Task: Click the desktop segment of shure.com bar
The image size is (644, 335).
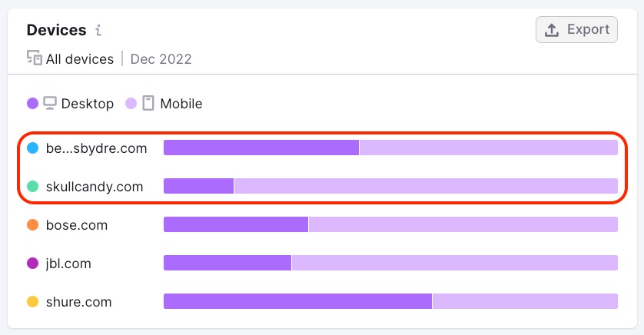Action: 297,301
